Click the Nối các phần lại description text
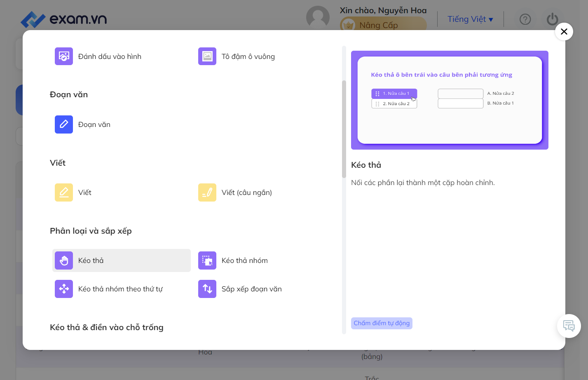This screenshot has width=588, height=380. 423,183
